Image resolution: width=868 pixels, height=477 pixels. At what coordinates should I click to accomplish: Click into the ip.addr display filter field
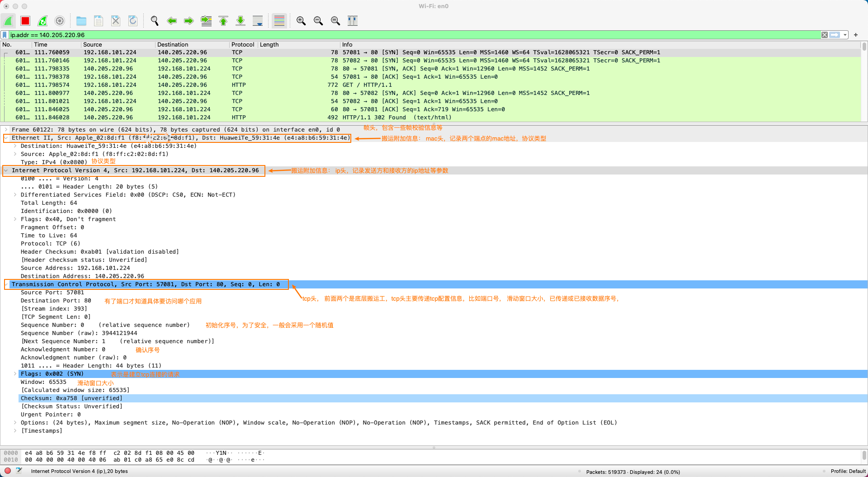414,35
